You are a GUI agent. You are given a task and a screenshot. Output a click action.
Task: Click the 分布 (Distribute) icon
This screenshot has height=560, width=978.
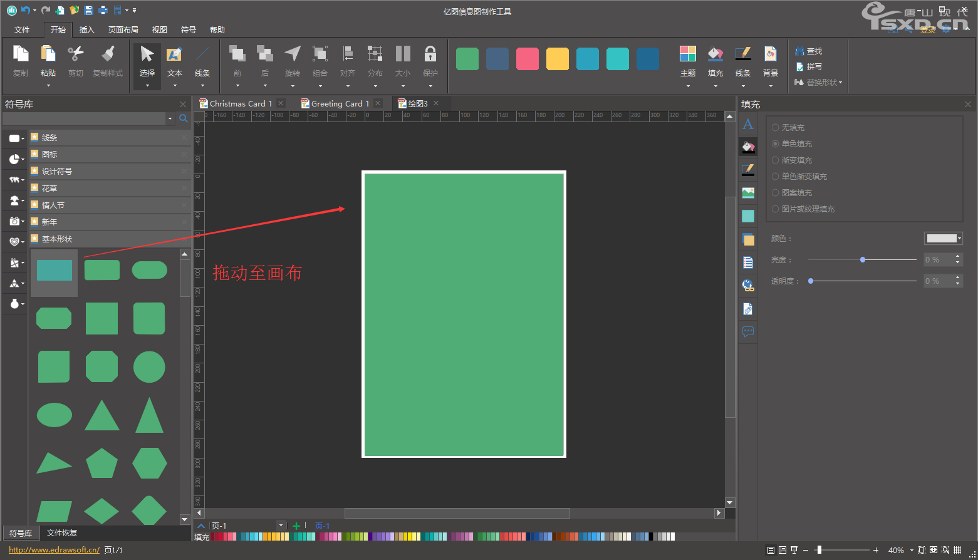[x=375, y=54]
